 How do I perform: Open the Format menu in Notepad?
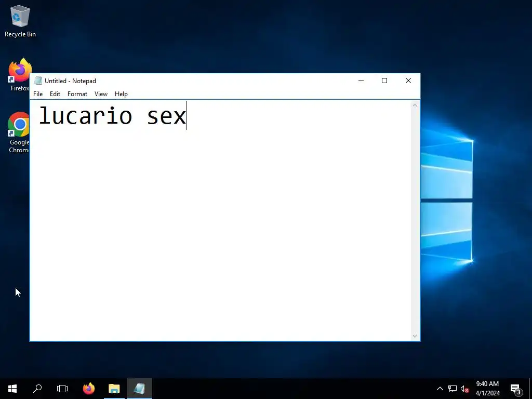tap(77, 94)
